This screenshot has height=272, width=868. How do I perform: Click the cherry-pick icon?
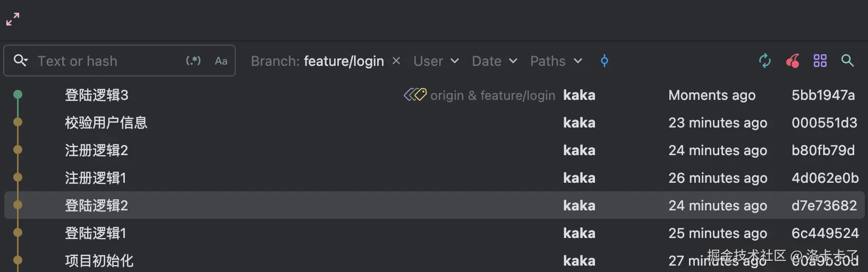pos(793,61)
